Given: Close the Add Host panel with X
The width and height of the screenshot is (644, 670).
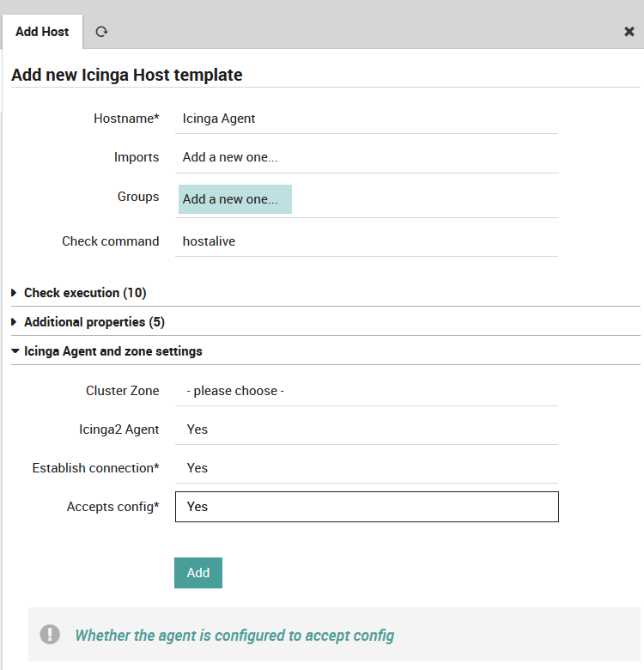Looking at the screenshot, I should 629,32.
